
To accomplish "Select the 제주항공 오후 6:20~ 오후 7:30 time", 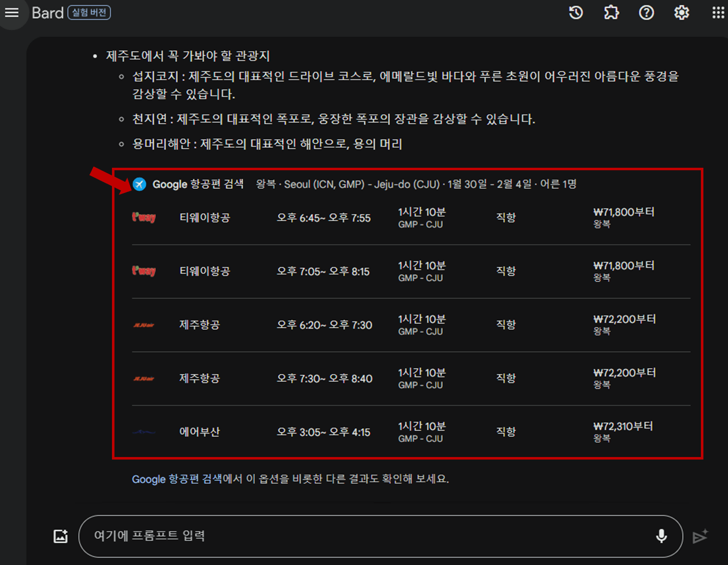I will coord(324,325).
